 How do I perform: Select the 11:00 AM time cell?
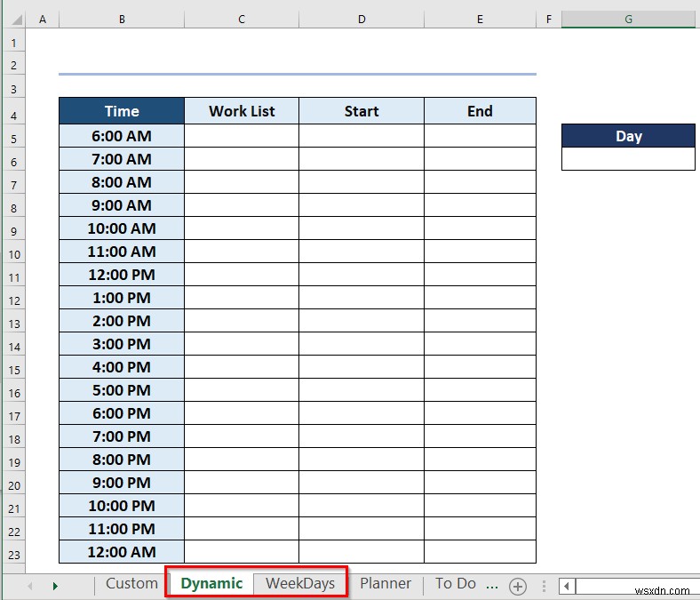pyautogui.click(x=122, y=252)
